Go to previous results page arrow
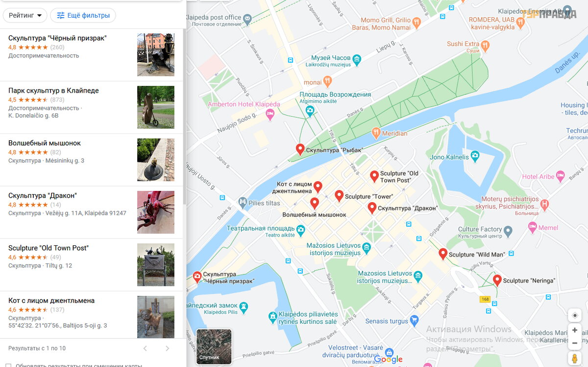This screenshot has height=367, width=588. (x=145, y=348)
